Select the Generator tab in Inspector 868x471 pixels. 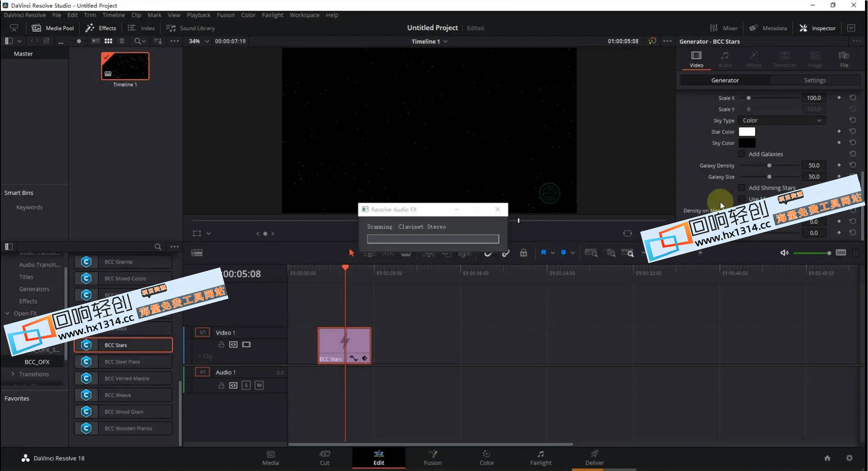(725, 81)
